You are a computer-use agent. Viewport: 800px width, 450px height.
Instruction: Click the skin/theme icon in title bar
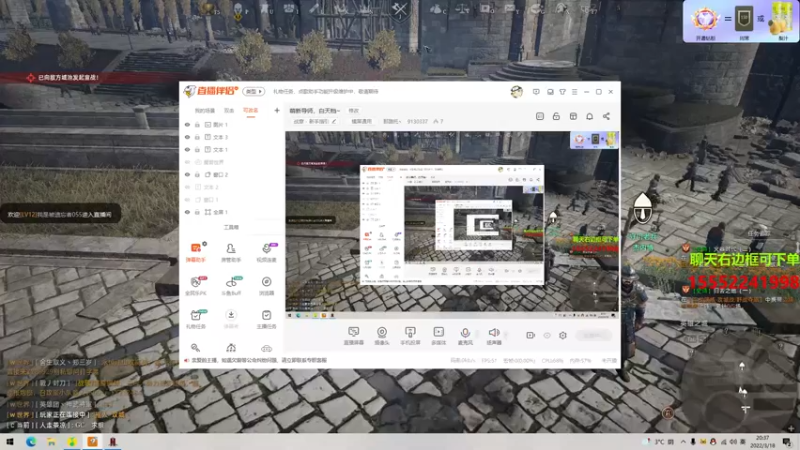point(562,92)
